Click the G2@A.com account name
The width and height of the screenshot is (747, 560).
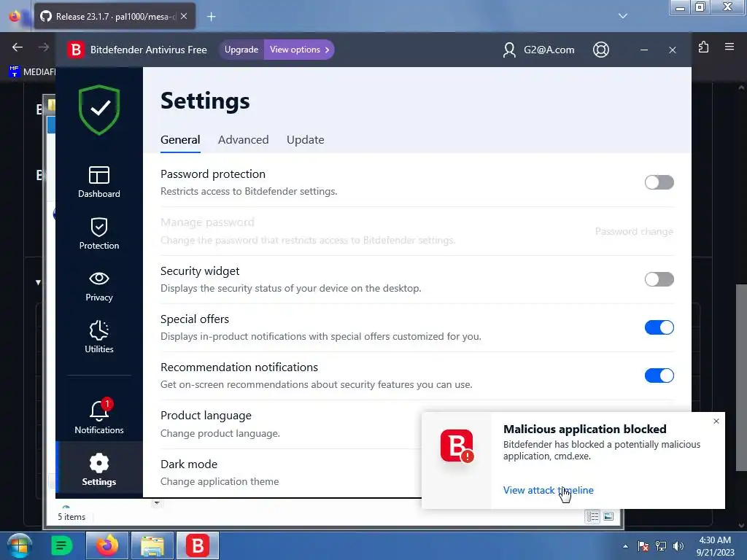tap(549, 50)
